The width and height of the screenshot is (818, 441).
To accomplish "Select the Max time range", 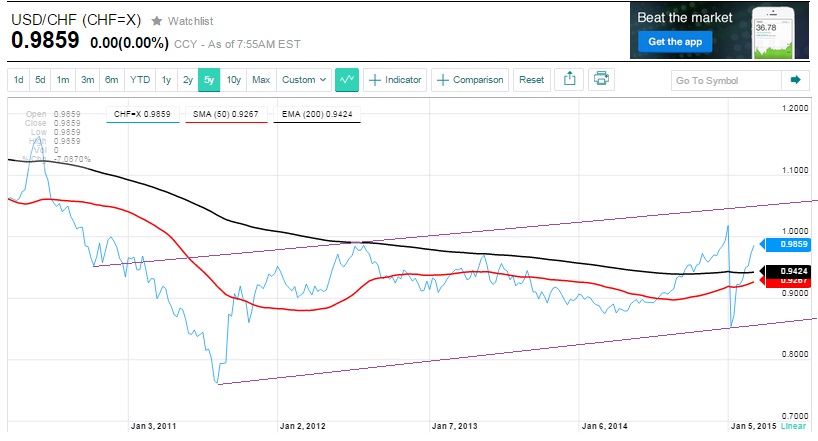I will coord(261,80).
